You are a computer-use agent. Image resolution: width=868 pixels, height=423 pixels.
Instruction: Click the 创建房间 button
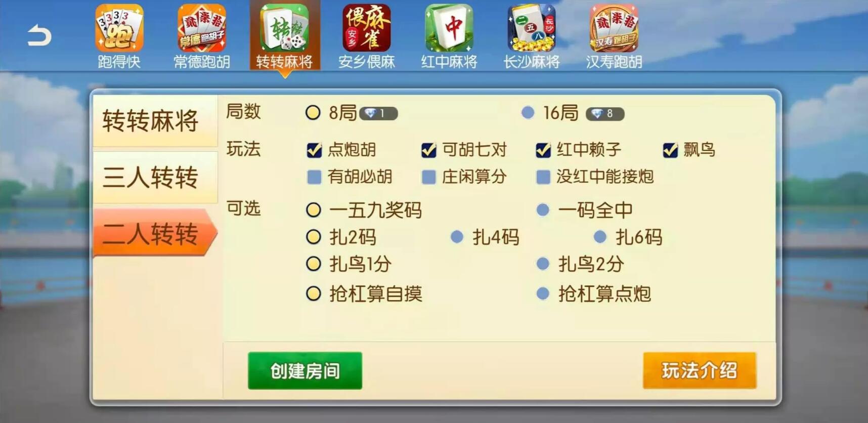(305, 370)
